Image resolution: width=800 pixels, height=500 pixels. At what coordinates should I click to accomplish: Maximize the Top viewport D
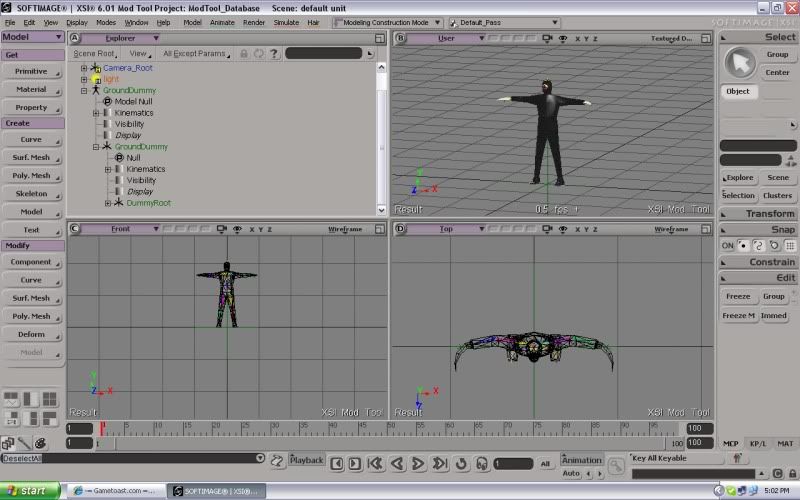point(706,229)
